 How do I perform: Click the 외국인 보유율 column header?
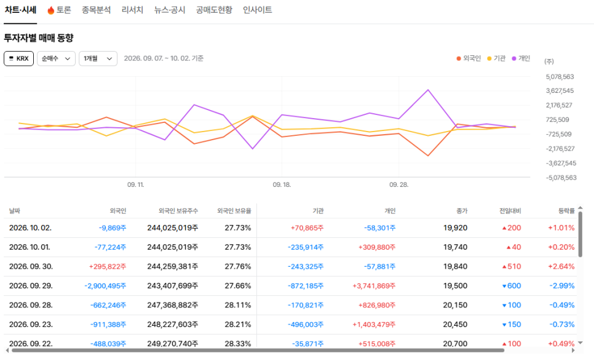[x=234, y=211]
